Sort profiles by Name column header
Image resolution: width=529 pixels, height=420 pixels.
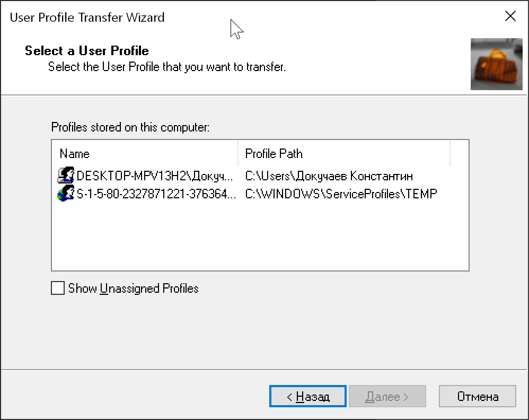pyautogui.click(x=145, y=154)
